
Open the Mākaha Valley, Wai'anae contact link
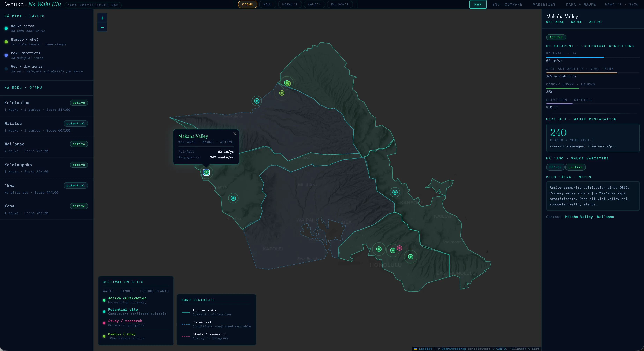tap(590, 217)
